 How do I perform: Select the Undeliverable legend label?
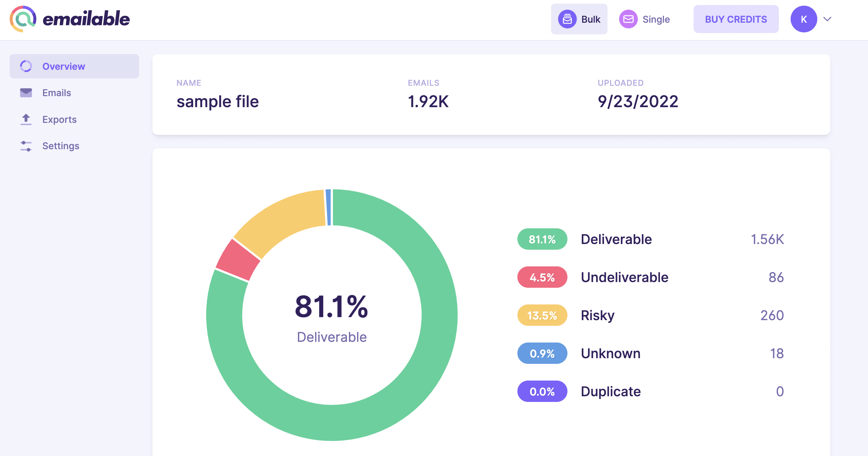click(624, 277)
